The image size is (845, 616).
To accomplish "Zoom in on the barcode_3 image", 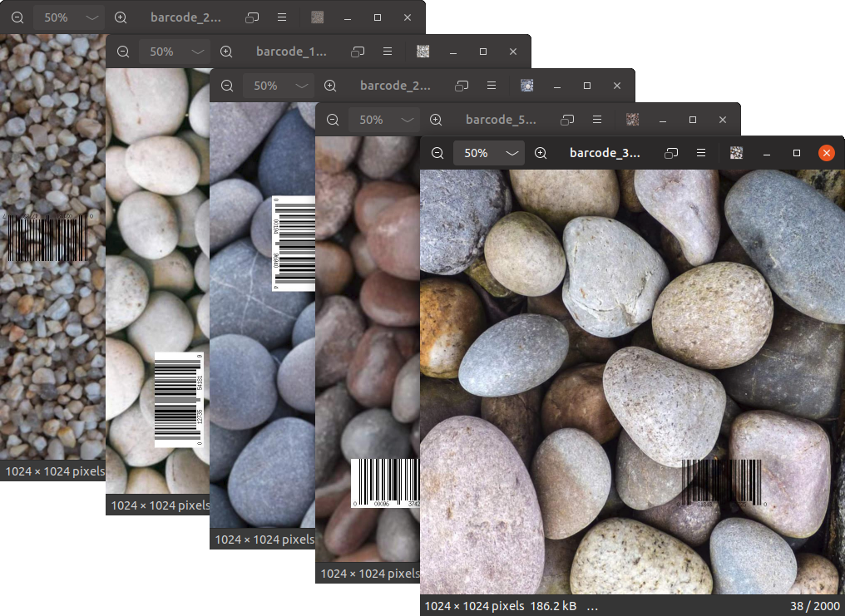I will (x=541, y=153).
